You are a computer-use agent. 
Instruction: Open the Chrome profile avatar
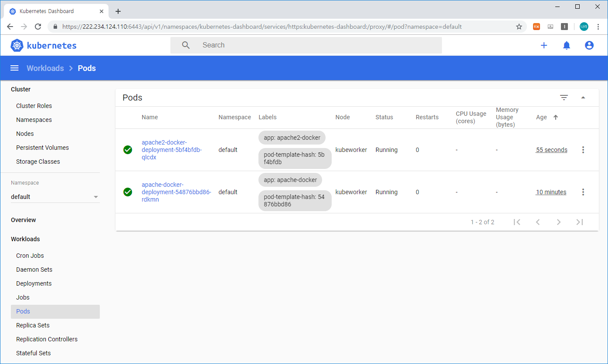(x=584, y=27)
